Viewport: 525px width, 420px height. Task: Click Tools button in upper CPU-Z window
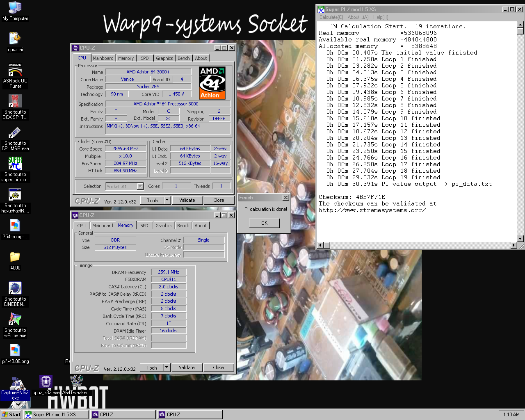click(x=152, y=200)
